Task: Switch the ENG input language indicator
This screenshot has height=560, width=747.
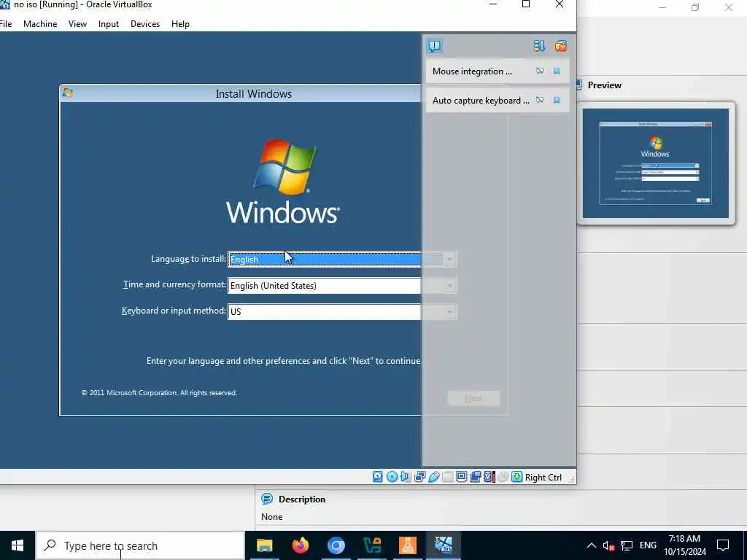Action: 648,545
